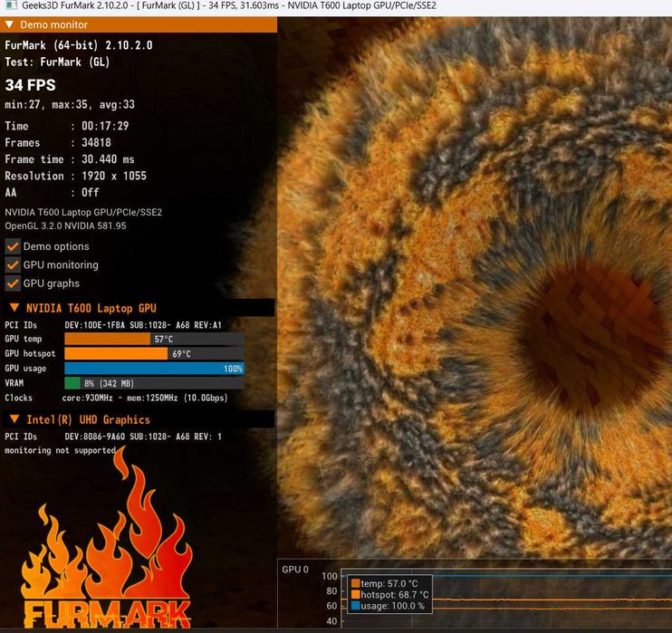The image size is (672, 633).
Task: Click the Test: FurMark (GL) line
Action: 57,62
